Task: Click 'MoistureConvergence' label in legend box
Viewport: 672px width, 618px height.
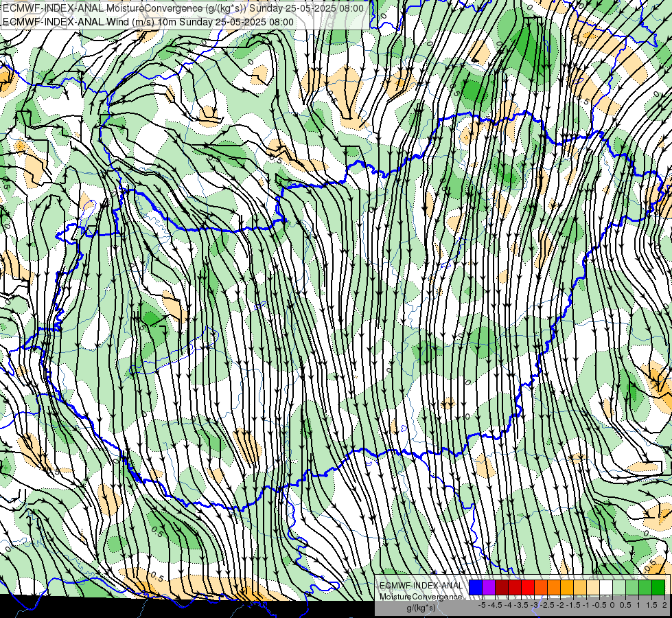Action: [x=421, y=597]
